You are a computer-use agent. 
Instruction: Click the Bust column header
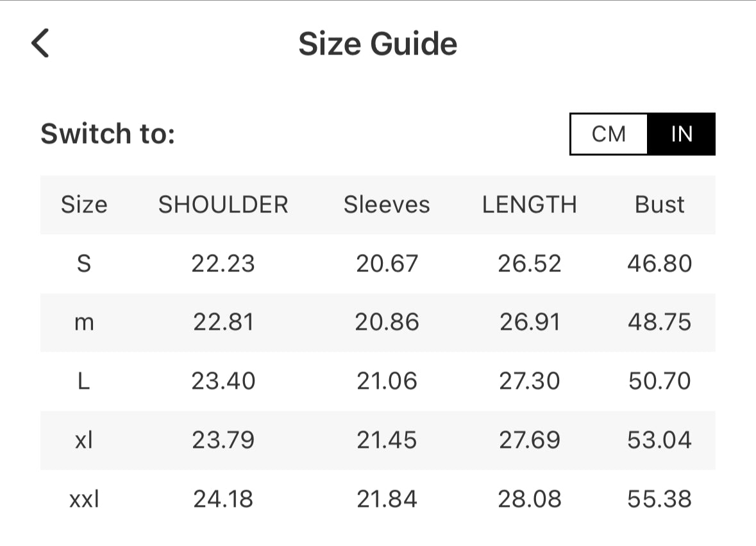point(660,205)
